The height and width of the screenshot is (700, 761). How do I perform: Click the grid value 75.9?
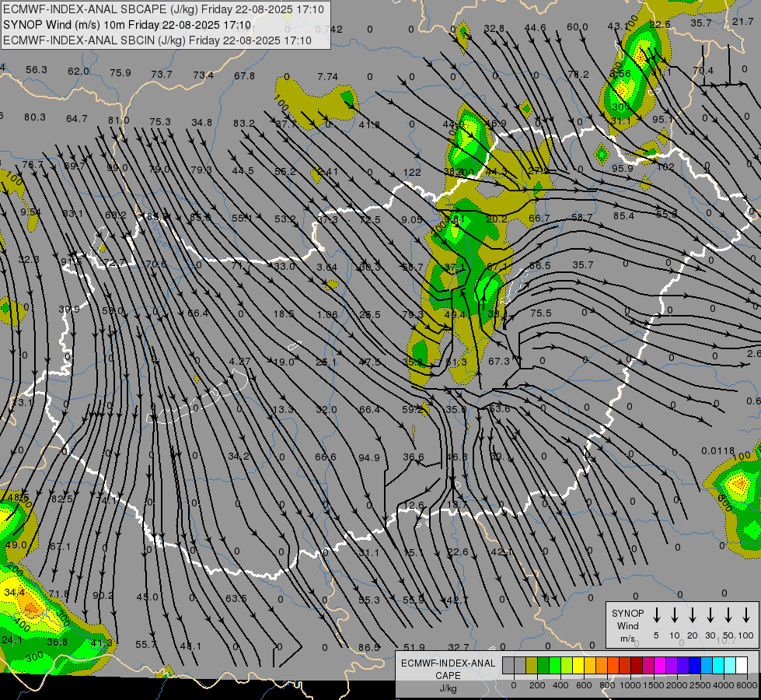click(x=120, y=73)
